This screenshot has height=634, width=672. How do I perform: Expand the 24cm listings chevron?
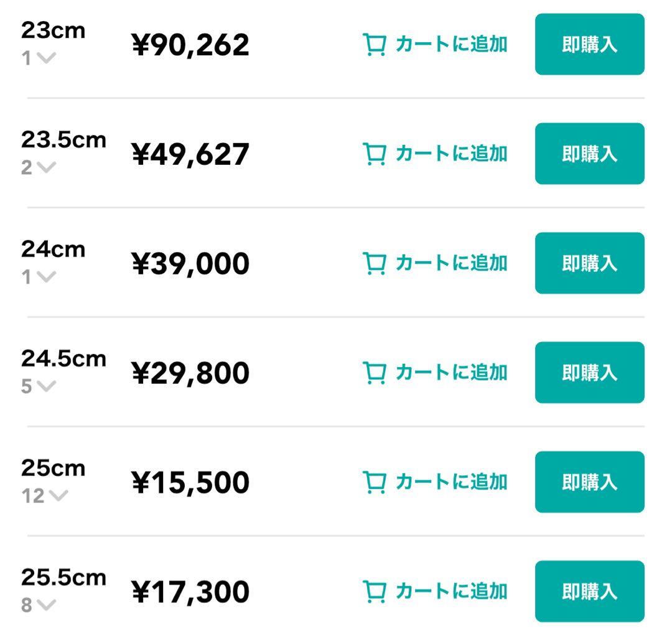point(46,277)
